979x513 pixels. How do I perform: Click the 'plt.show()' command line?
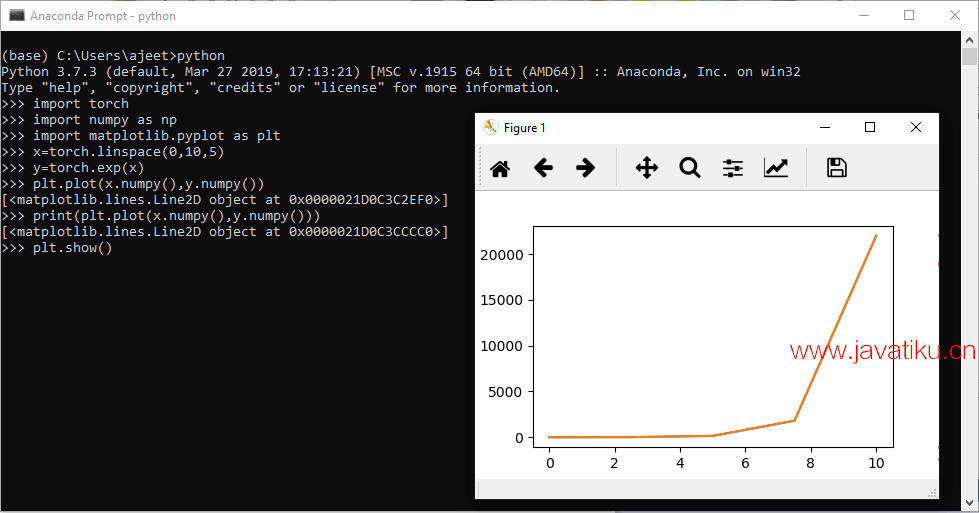point(57,248)
